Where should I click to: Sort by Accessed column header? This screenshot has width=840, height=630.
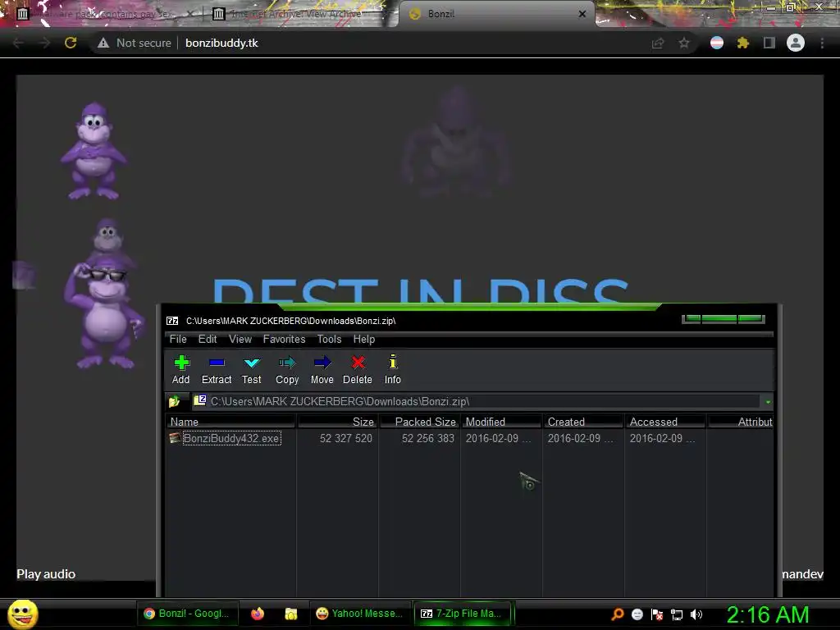pyautogui.click(x=665, y=422)
